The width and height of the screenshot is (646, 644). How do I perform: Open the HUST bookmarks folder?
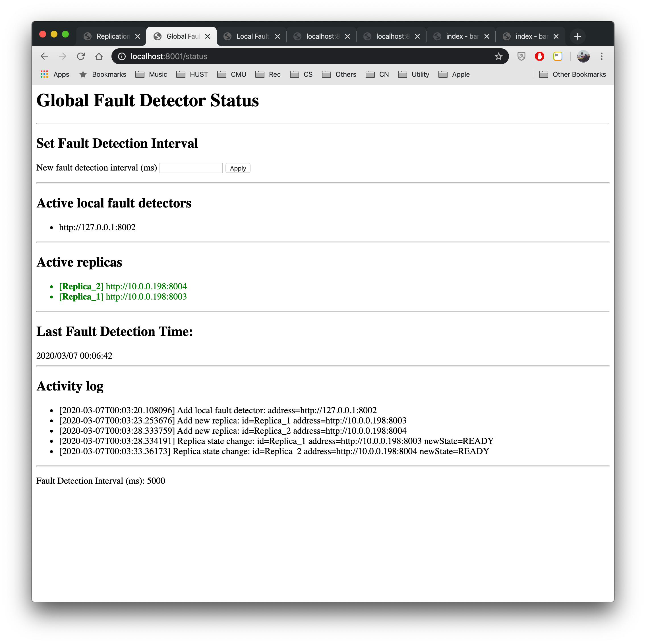(x=192, y=74)
